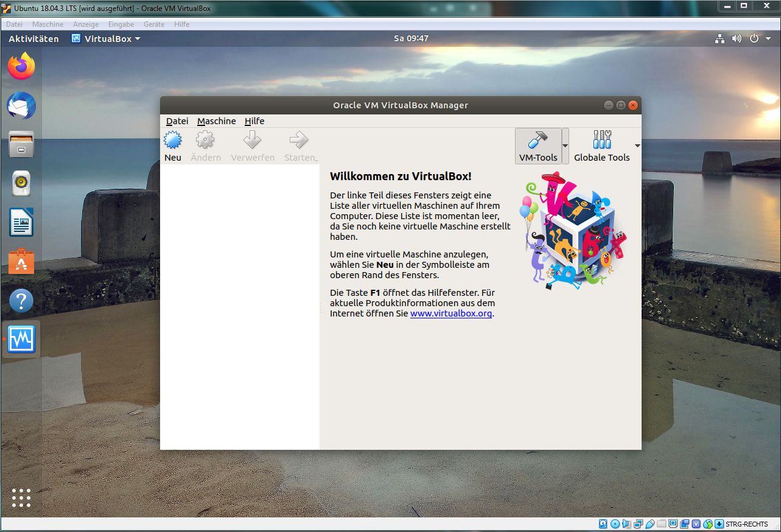781x532 pixels.
Task: Open the outer Datei menu of VM window
Action: pyautogui.click(x=14, y=24)
